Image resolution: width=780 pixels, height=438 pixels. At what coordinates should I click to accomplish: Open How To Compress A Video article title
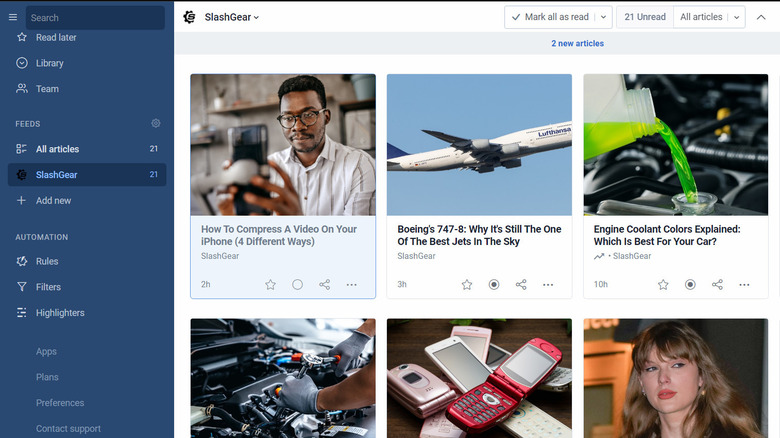click(x=279, y=235)
